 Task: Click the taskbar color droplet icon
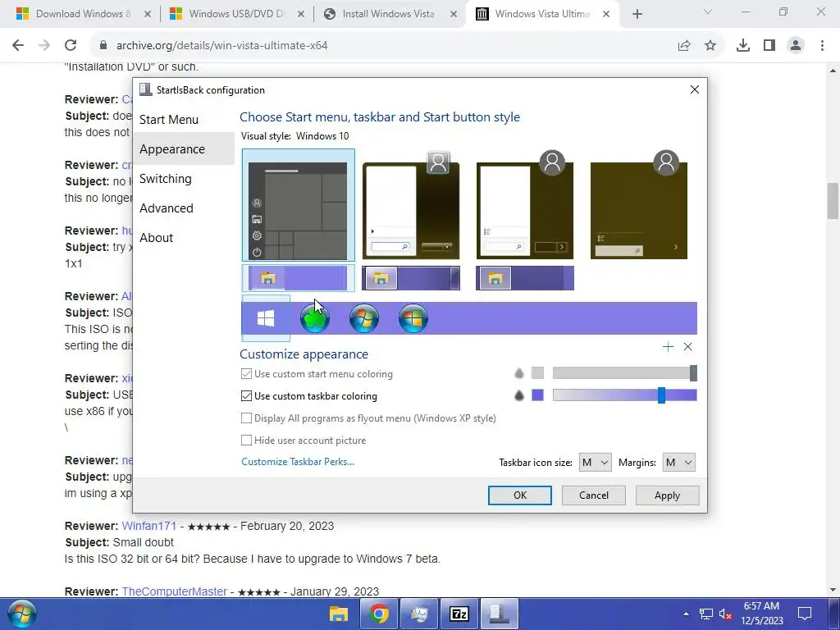[x=518, y=395]
